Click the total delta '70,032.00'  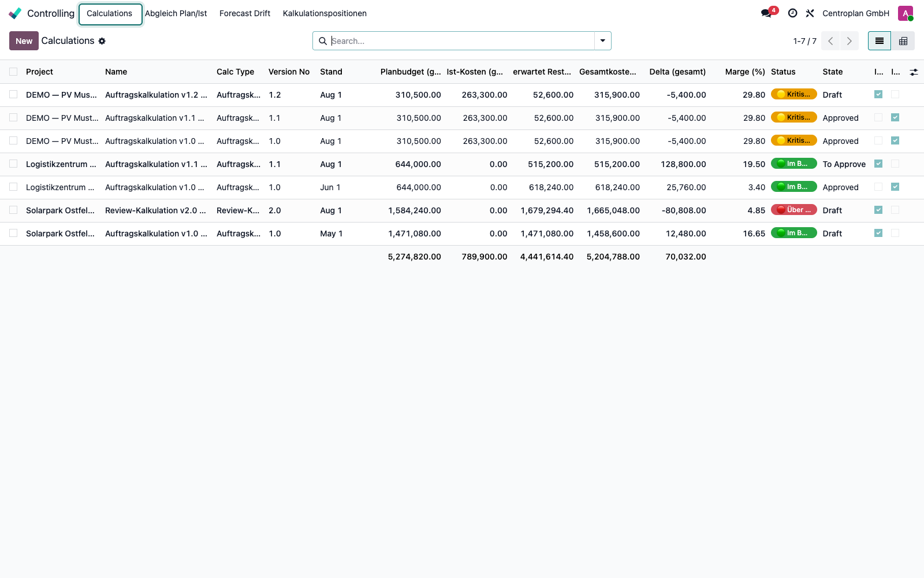point(685,257)
